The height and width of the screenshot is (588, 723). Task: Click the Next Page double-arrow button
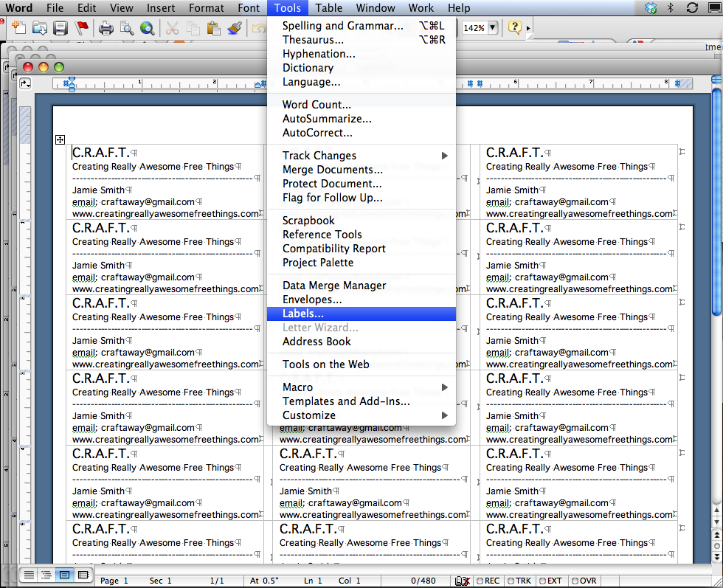[716, 556]
